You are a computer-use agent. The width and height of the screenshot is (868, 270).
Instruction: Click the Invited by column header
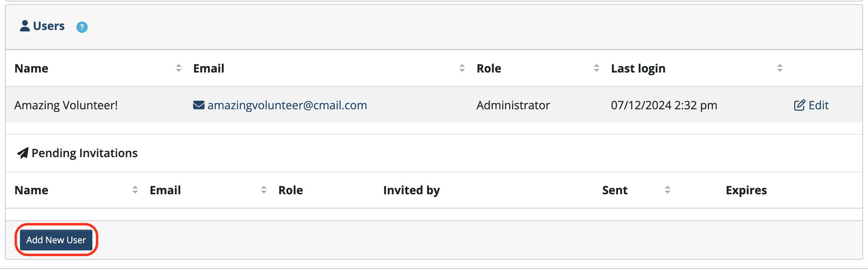(x=412, y=190)
